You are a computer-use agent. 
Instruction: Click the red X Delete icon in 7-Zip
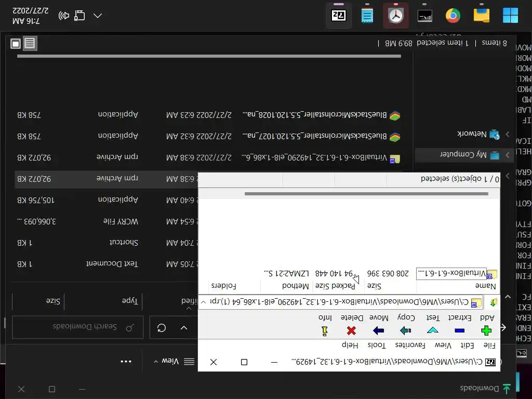click(x=352, y=330)
